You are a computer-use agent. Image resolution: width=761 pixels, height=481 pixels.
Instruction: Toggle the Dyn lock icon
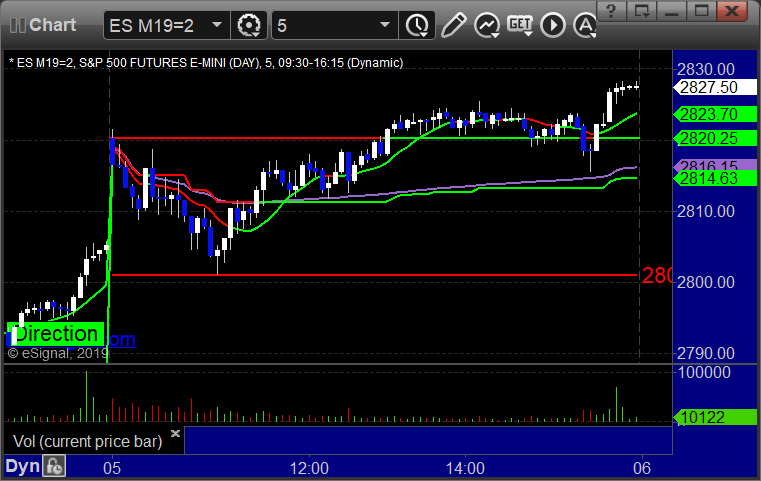[x=54, y=466]
